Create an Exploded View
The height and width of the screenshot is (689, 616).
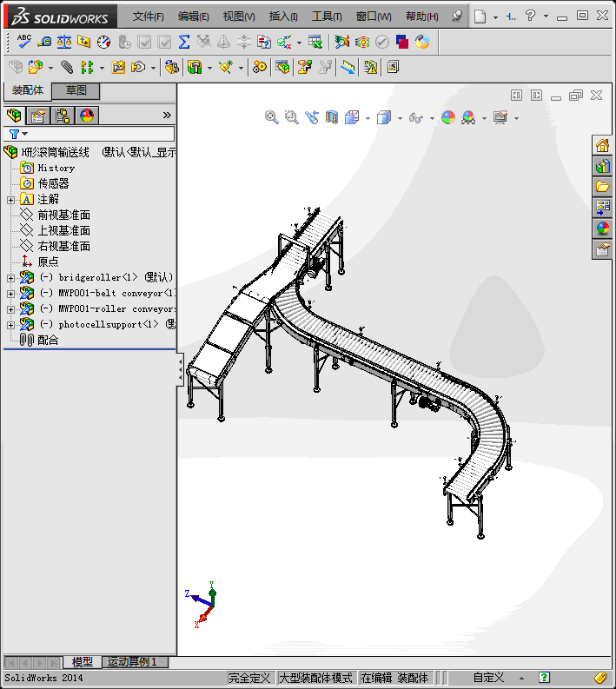[304, 67]
